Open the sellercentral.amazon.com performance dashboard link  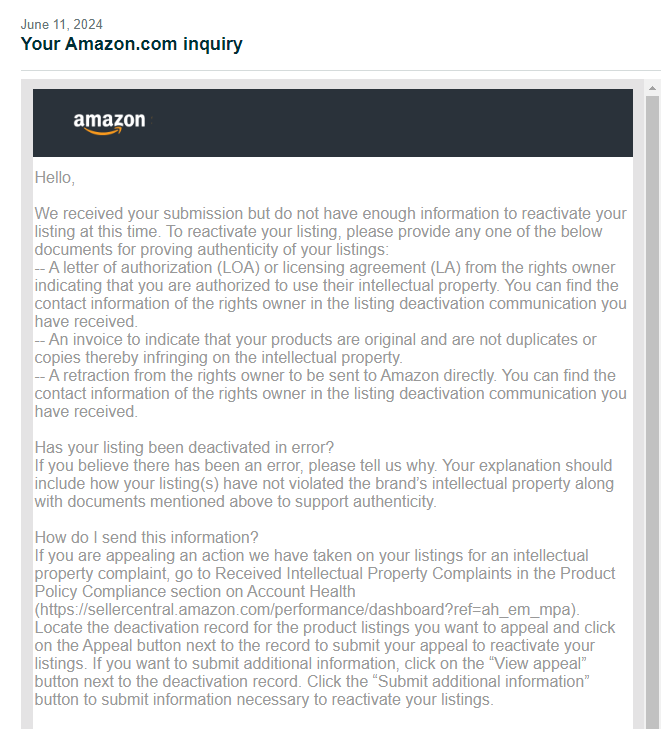(307, 609)
